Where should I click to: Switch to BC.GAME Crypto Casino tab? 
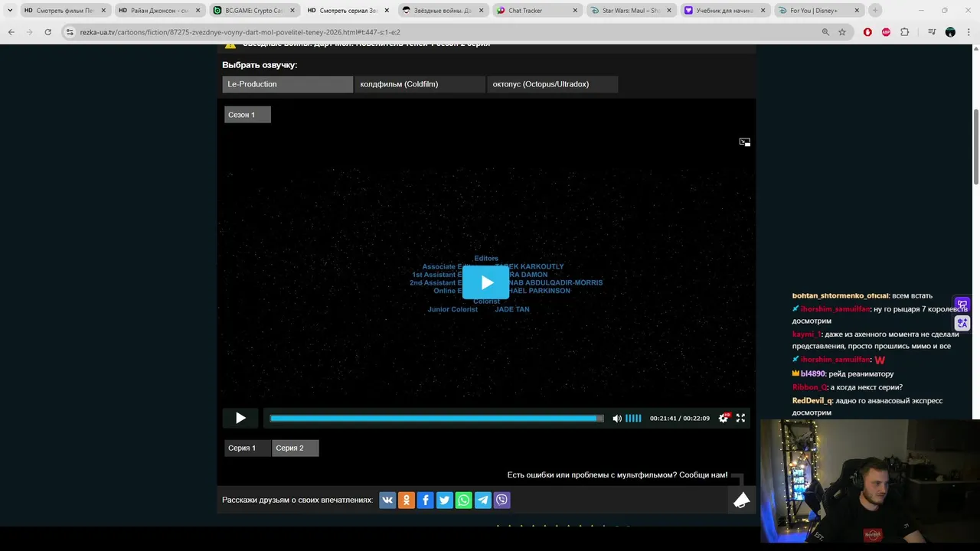[x=253, y=11]
